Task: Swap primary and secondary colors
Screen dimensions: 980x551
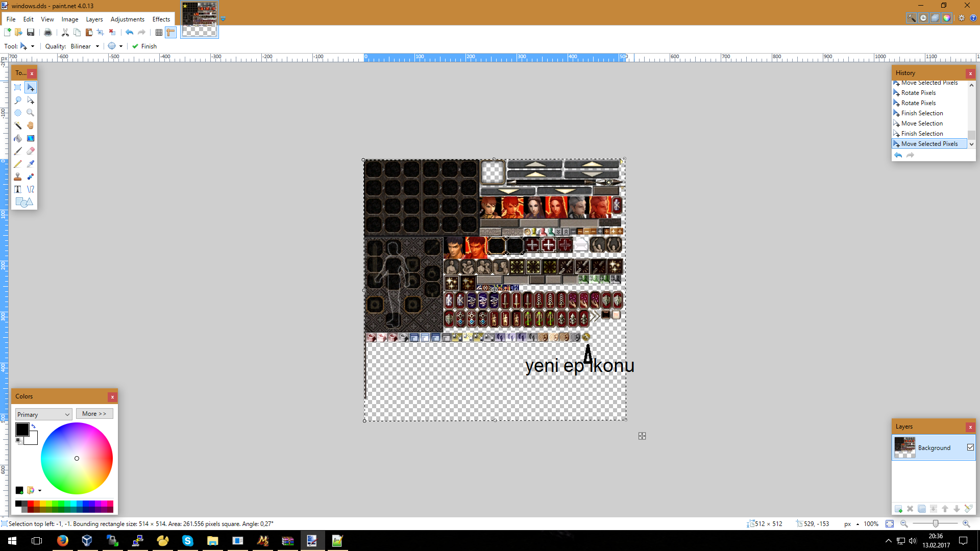Action: (34, 426)
